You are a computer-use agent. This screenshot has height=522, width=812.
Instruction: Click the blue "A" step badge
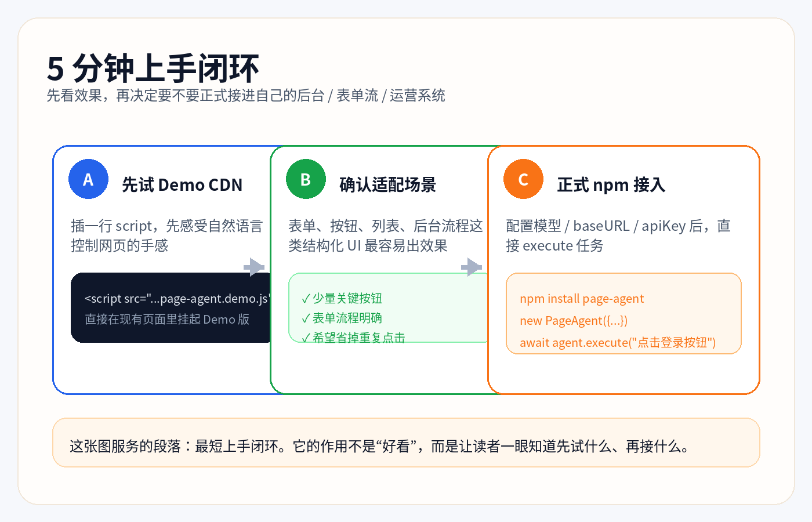pos(88,179)
